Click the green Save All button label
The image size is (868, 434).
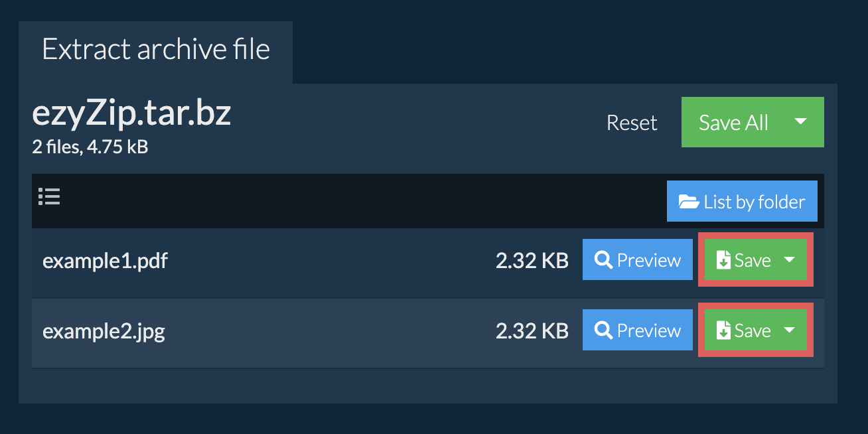[733, 123]
